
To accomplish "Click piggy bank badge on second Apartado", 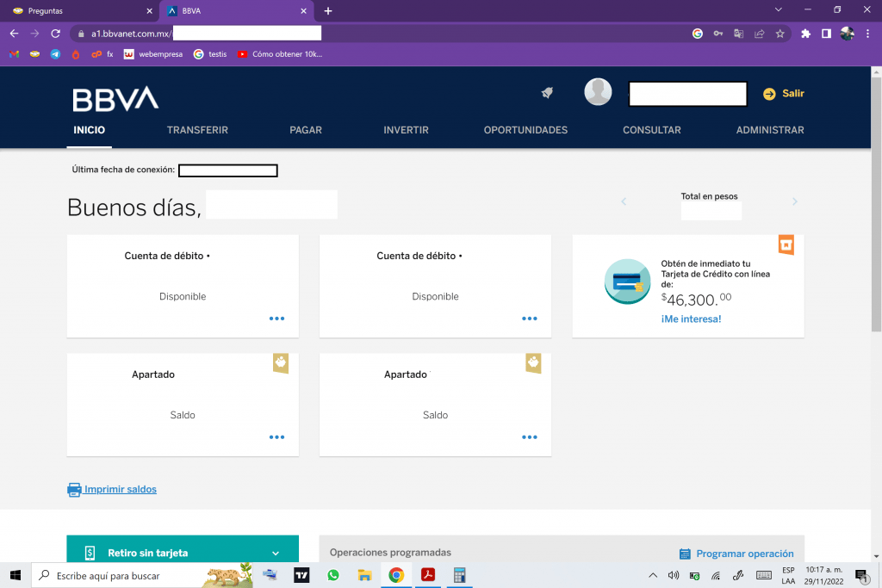I will tap(533, 363).
